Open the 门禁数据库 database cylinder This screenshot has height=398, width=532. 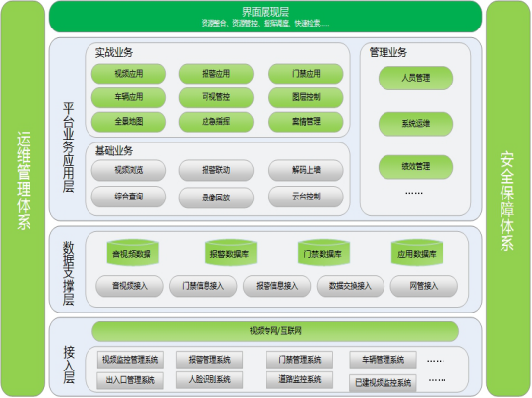(324, 253)
